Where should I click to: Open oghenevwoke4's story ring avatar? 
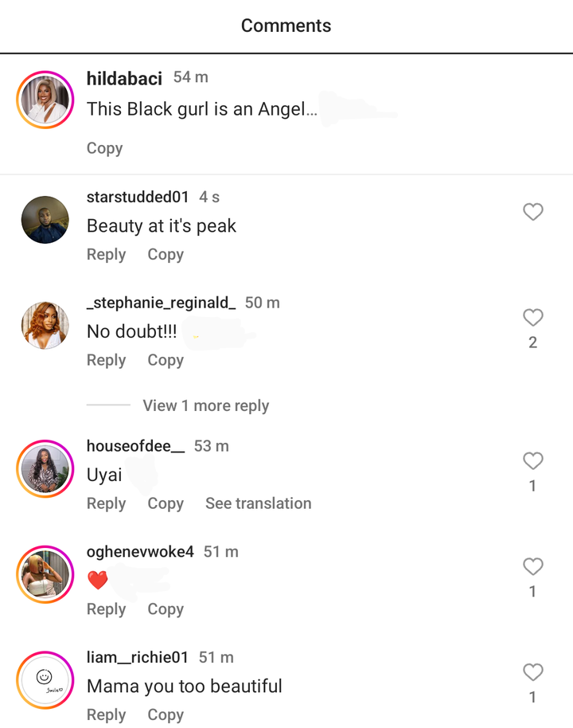[x=45, y=574]
